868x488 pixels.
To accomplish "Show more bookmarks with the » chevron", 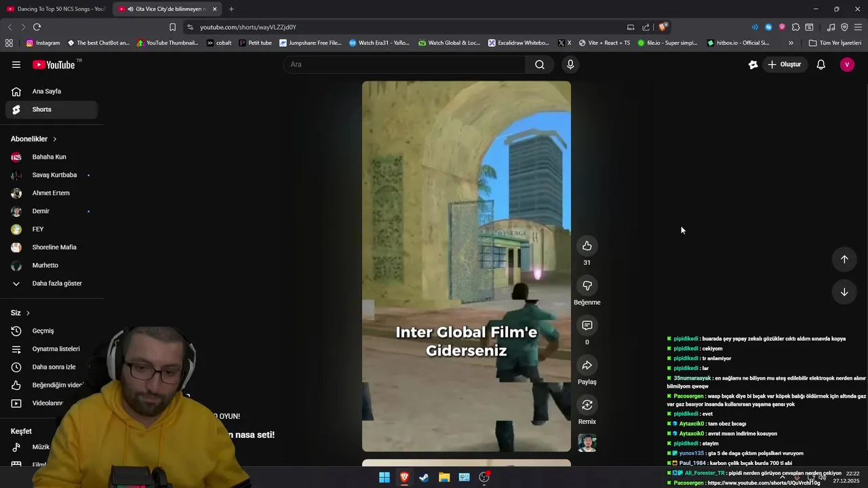I will pyautogui.click(x=791, y=43).
